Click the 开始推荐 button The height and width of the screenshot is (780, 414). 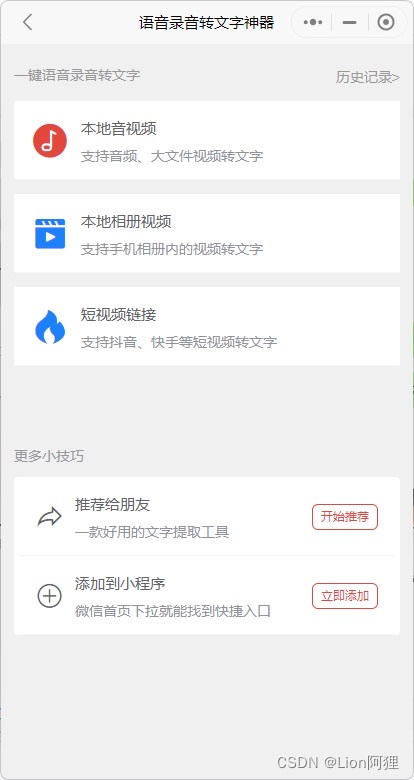(345, 517)
